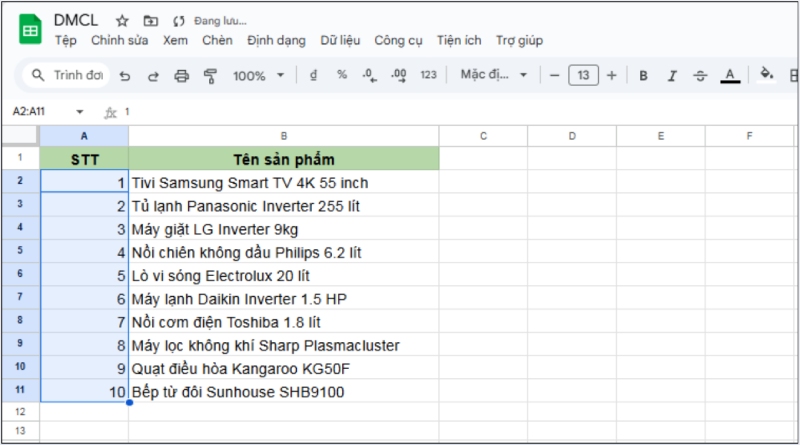Expand the name box dropdown arrow
The image size is (800, 445).
pyautogui.click(x=80, y=112)
